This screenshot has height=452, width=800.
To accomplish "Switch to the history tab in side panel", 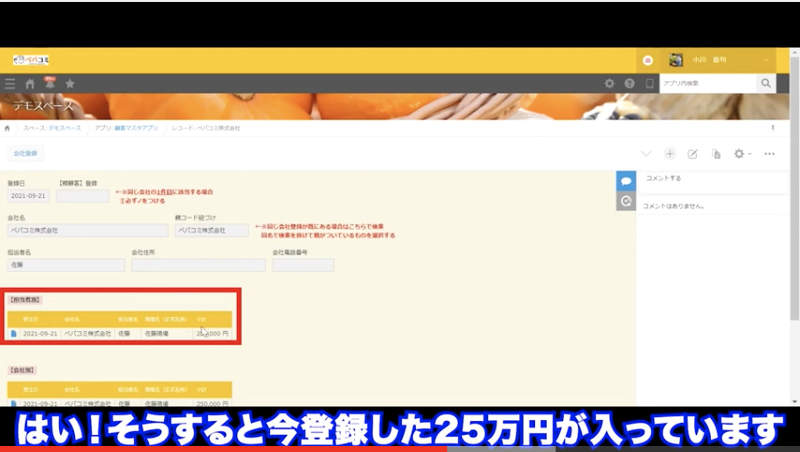I will [x=626, y=201].
